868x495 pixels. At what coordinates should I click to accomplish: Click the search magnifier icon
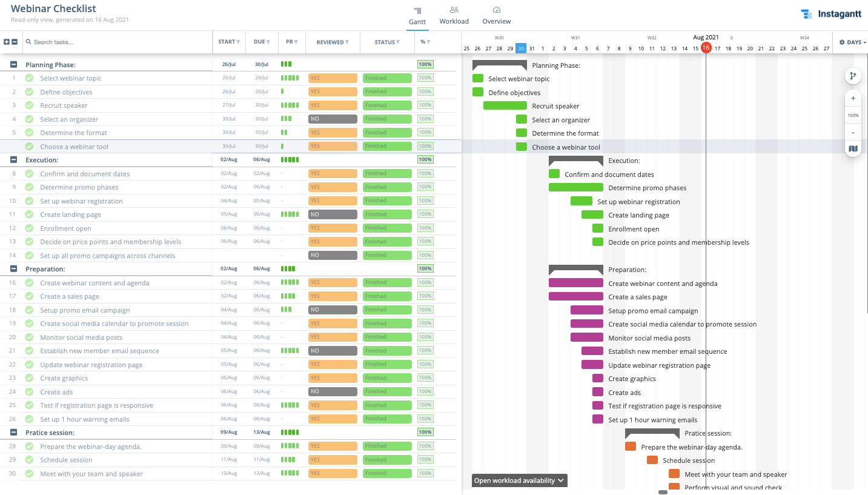(x=28, y=42)
